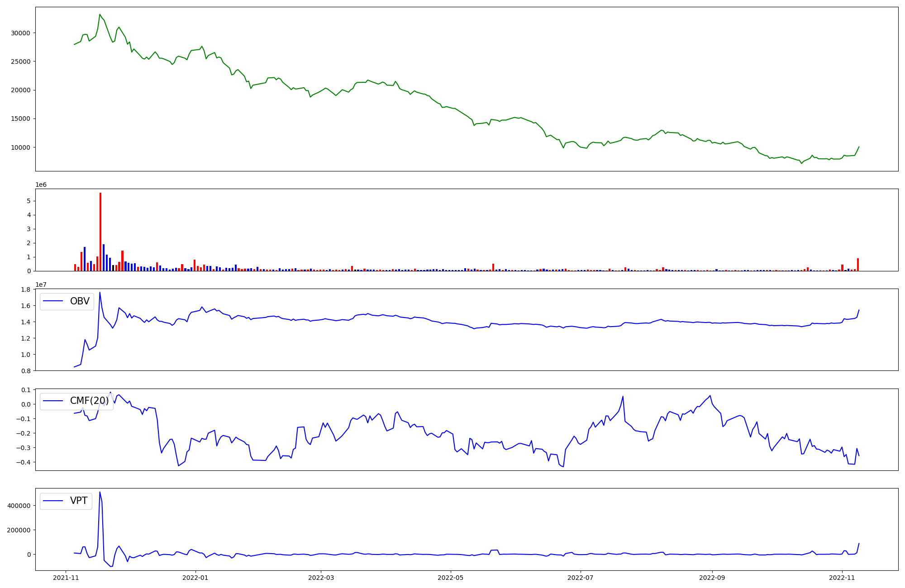905x588 pixels.
Task: Click the highest peak of green price line
Action: pyautogui.click(x=100, y=14)
